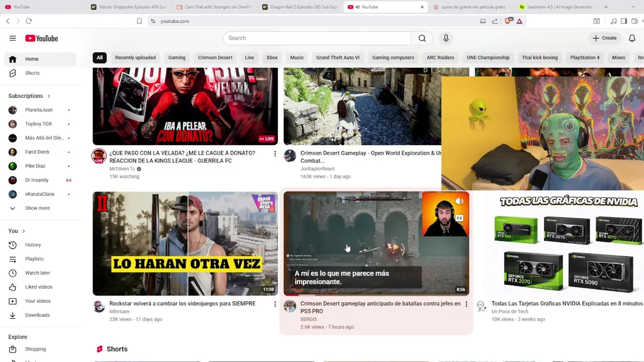Open History in sidebar
The width and height of the screenshot is (644, 362).
pos(40,245)
